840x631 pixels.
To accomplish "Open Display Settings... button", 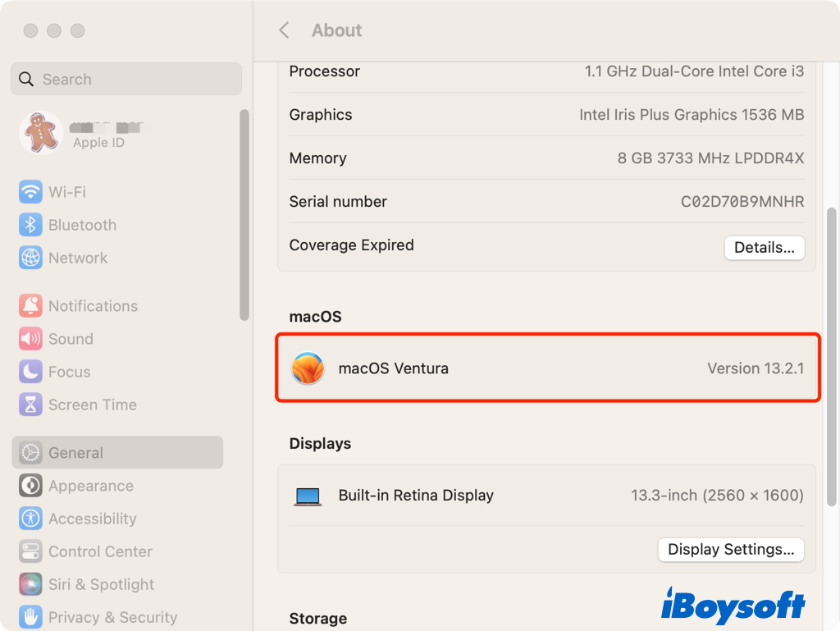I will click(730, 550).
